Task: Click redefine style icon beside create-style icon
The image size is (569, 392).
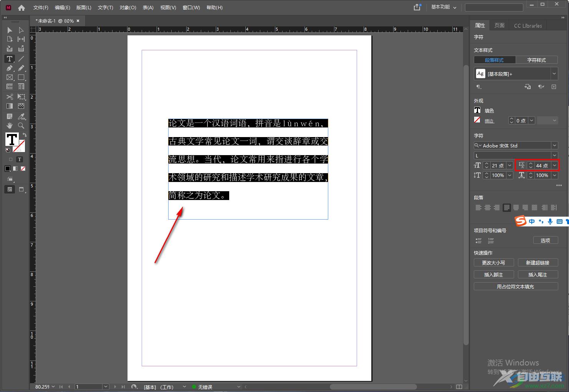Action: (541, 87)
